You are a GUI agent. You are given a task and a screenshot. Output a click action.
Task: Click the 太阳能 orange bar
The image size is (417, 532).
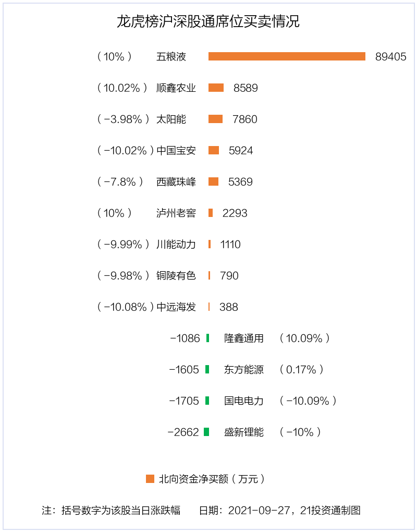[x=215, y=119]
